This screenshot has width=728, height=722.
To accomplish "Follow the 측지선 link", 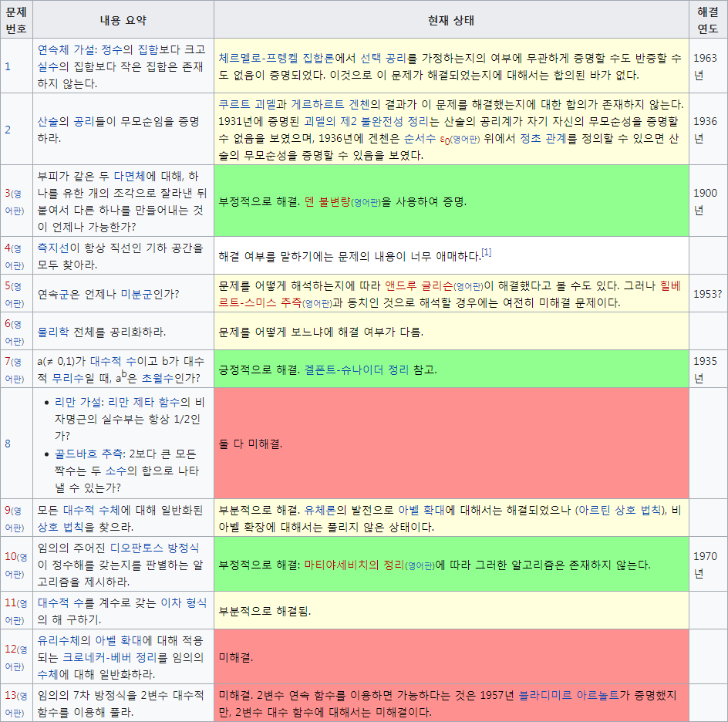I will (x=53, y=248).
